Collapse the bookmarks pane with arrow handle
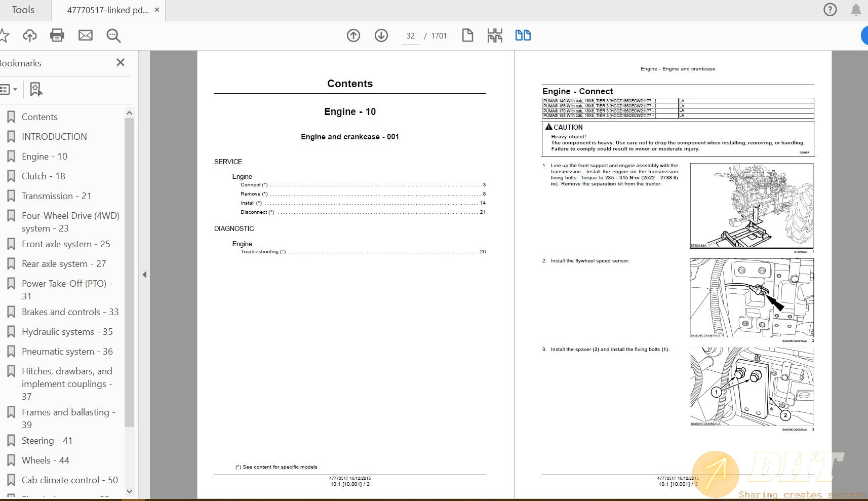 144,275
